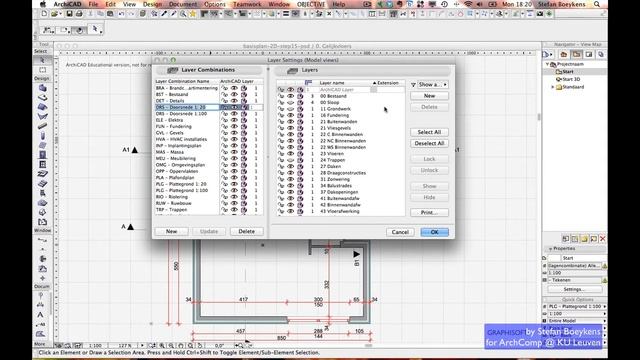Screen dimensions: 640x360
Task: Click Layers panel header icon
Action: [292, 71]
